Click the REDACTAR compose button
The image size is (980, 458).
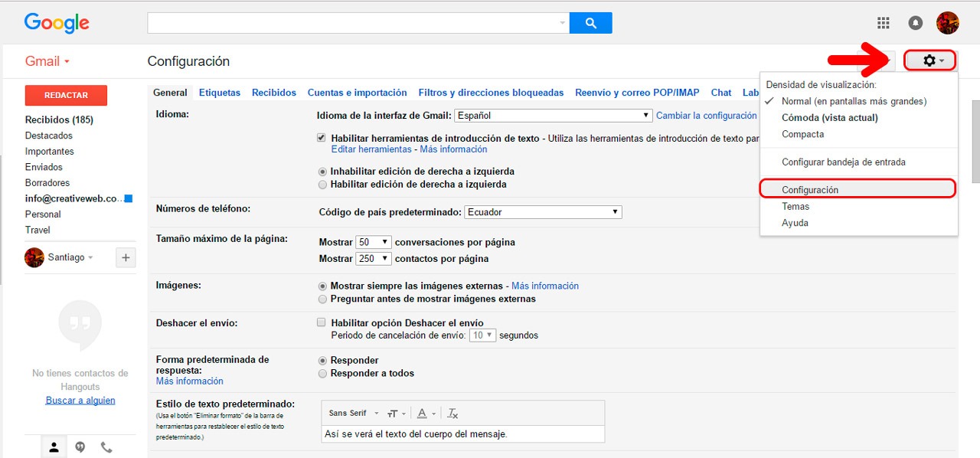tap(66, 95)
